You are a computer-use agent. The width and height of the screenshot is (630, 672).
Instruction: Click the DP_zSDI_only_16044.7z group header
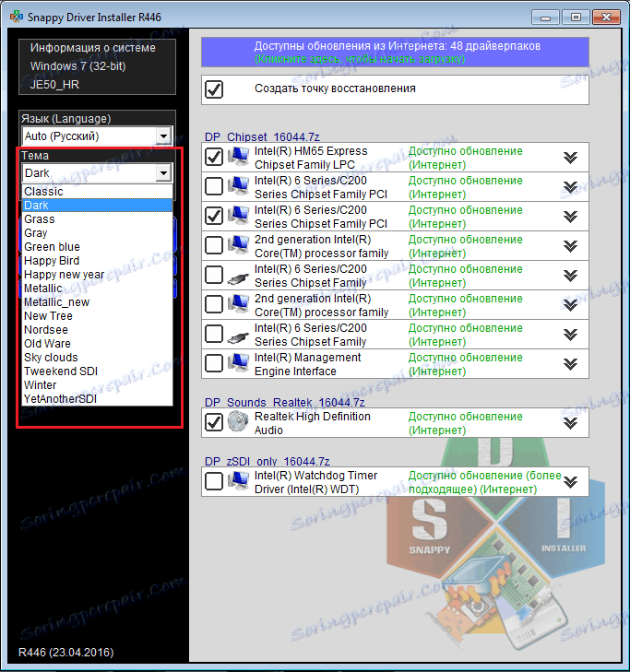click(267, 462)
